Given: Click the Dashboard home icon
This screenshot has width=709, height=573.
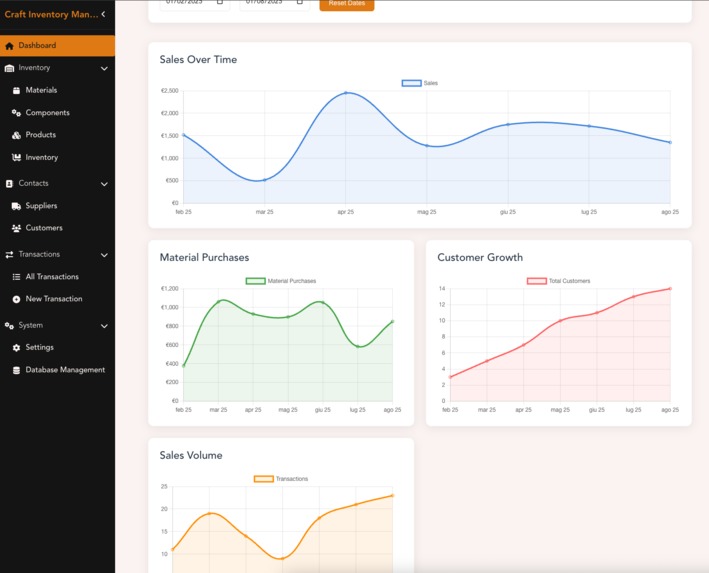Looking at the screenshot, I should (x=9, y=46).
